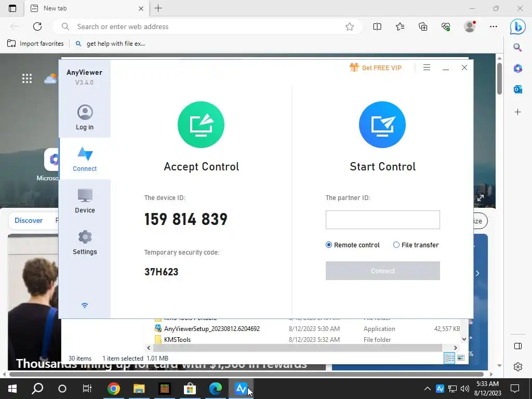Image resolution: width=532 pixels, height=399 pixels.
Task: Click the Edge page vertical scrollbar
Action: coord(499,79)
